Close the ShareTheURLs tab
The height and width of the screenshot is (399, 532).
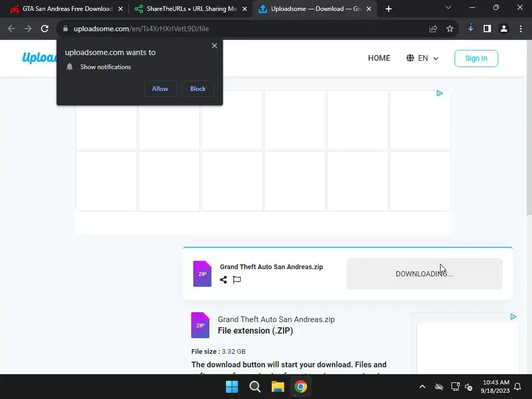245,9
